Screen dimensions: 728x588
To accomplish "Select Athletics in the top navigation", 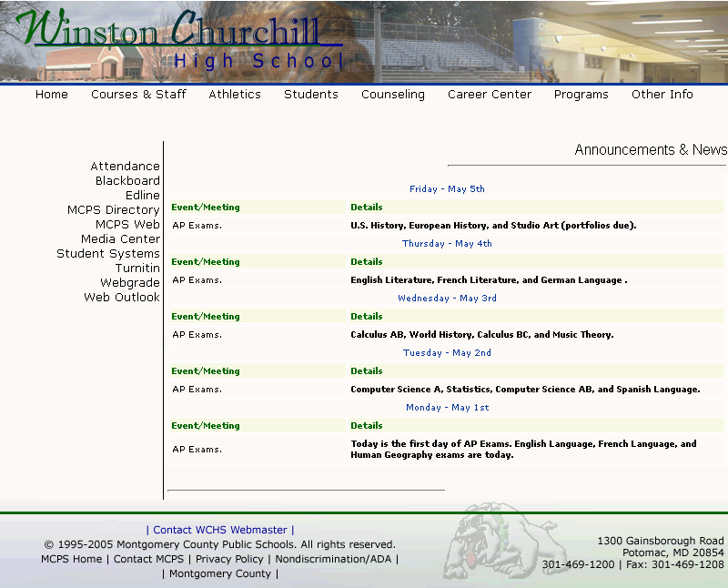I will click(235, 95).
